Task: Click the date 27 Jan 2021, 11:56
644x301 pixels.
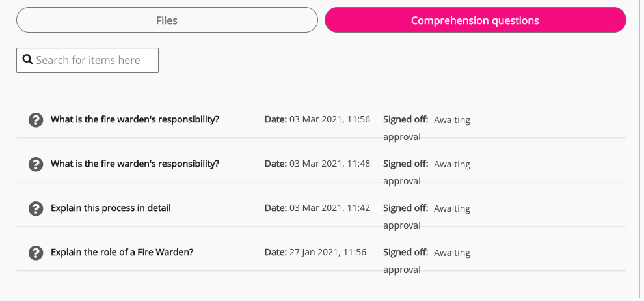Action: 327,253
